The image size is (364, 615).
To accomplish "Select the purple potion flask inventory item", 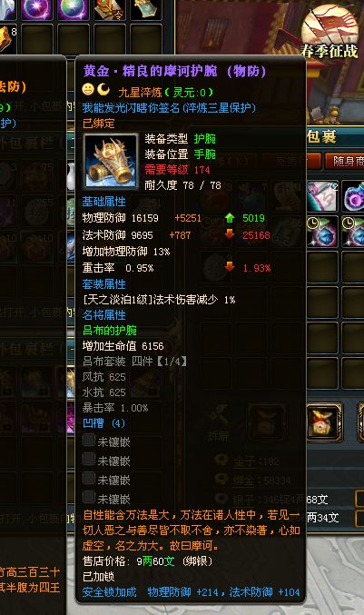I will 353,195.
